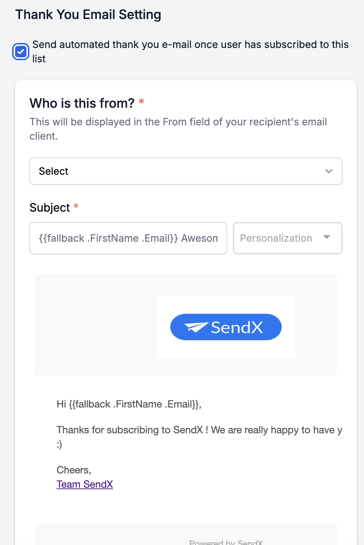The image size is (364, 545).
Task: Open the Team SendX link
Action: tap(84, 484)
